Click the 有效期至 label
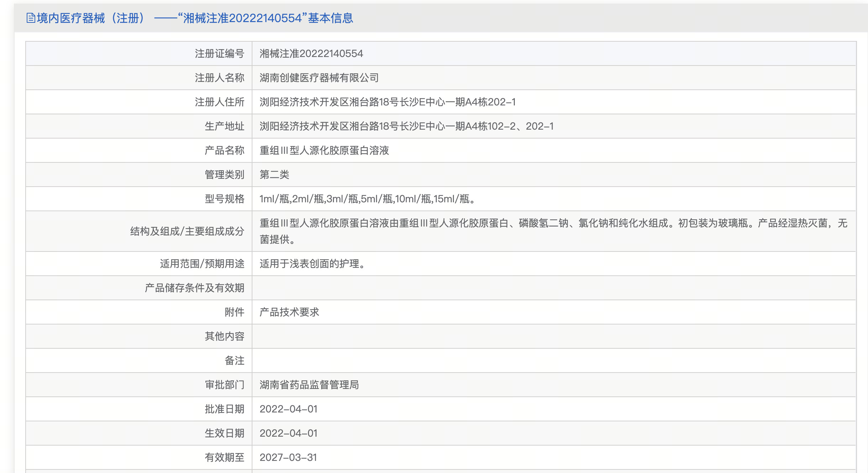The height and width of the screenshot is (473, 868). (224, 457)
